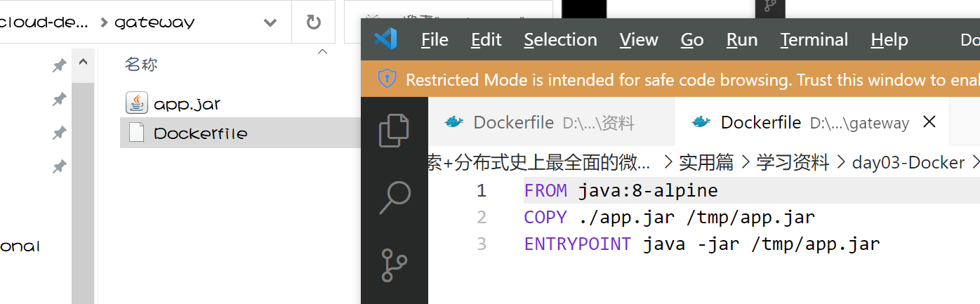Open the Search view in activity bar
Image resolution: width=980 pixels, height=304 pixels.
(394, 198)
